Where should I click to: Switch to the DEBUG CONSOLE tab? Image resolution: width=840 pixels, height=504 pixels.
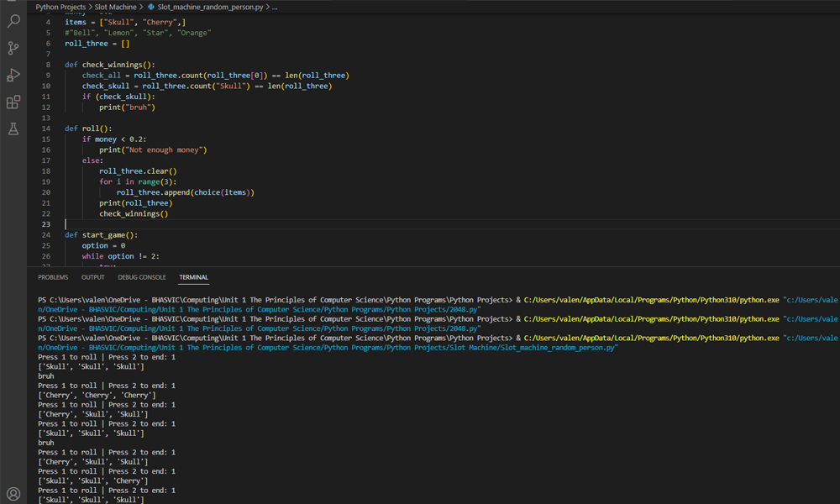pos(142,277)
